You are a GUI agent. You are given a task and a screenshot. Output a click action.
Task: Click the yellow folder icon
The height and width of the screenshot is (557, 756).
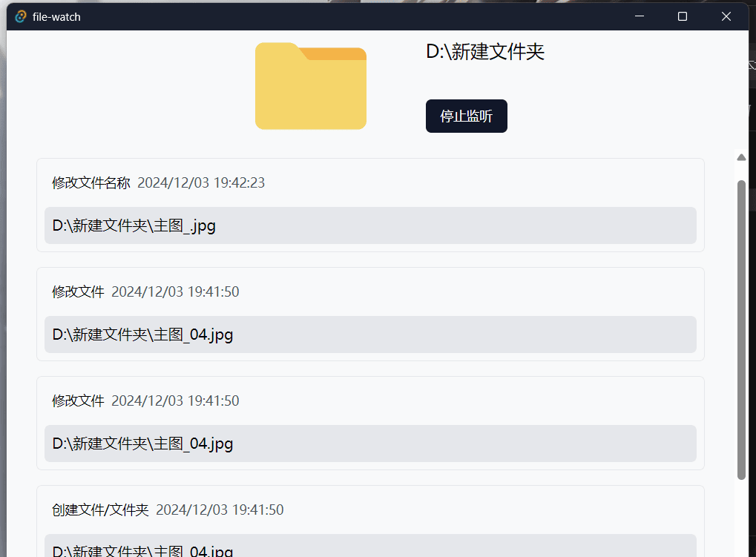[x=311, y=86]
